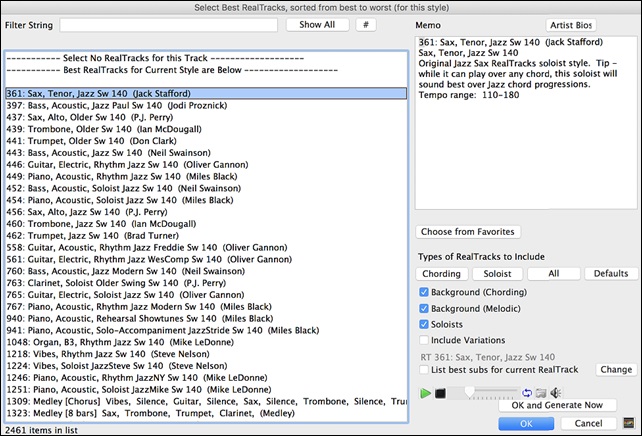Select All RealTracks types button
Screen dimensions: 642x436
[554, 273]
